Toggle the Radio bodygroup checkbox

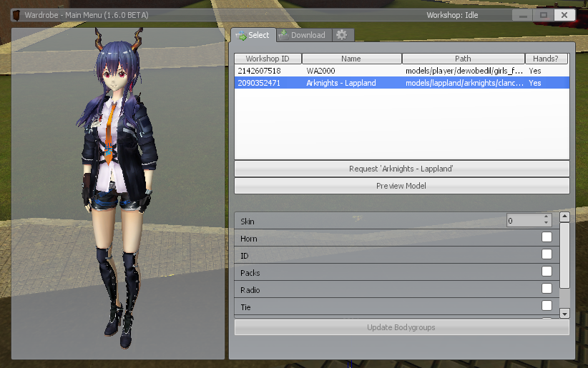point(547,288)
